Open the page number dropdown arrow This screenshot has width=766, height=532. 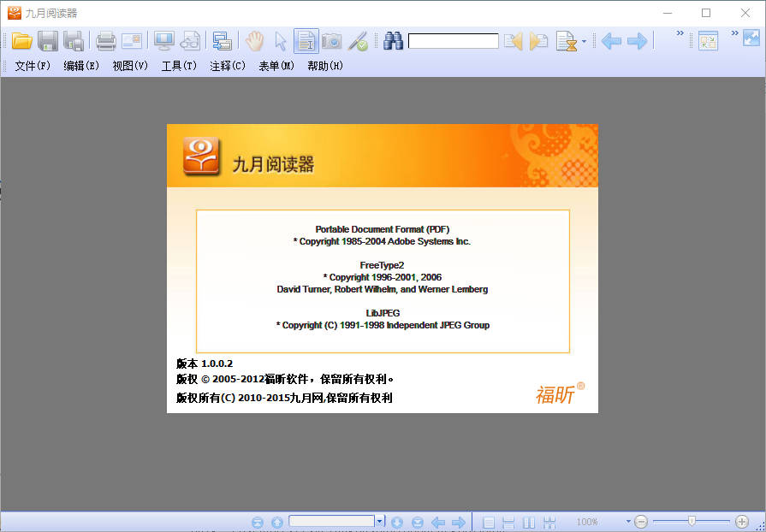point(380,521)
